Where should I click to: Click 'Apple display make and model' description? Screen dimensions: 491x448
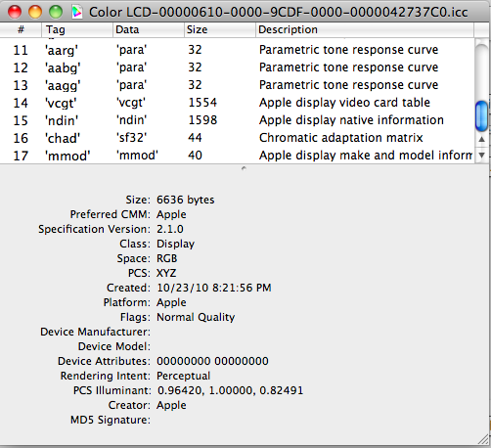pyautogui.click(x=366, y=156)
